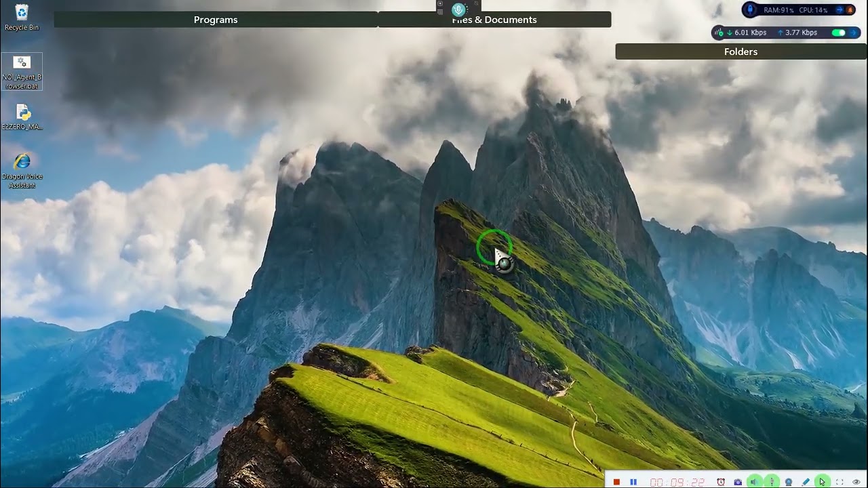Click the small icon right of the microphone
Image resolution: width=868 pixels, height=488 pixels.
point(476,3)
